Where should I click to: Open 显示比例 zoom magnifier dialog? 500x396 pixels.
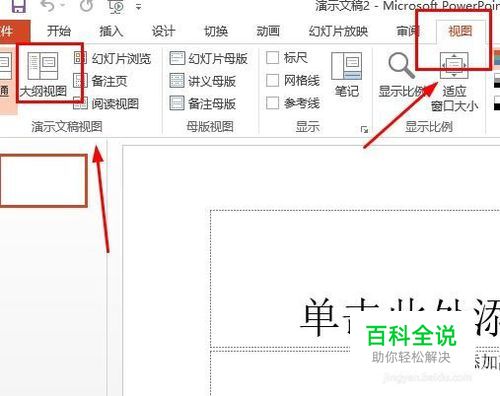[x=401, y=75]
